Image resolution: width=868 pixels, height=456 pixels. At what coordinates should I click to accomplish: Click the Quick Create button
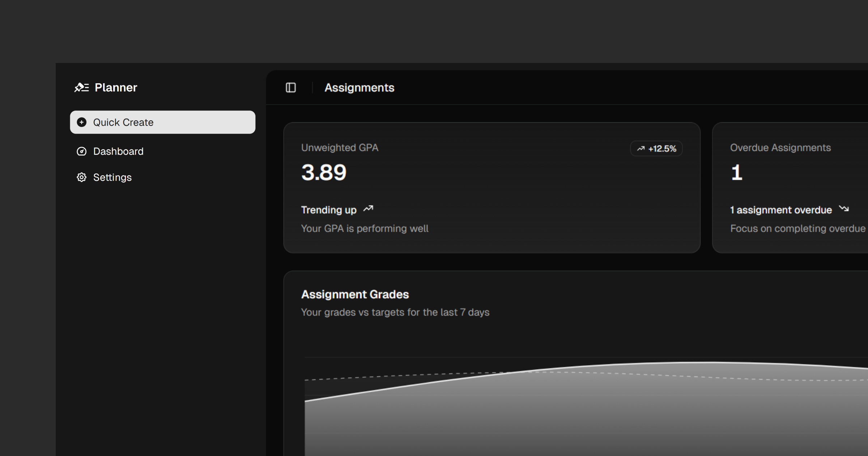click(x=162, y=122)
